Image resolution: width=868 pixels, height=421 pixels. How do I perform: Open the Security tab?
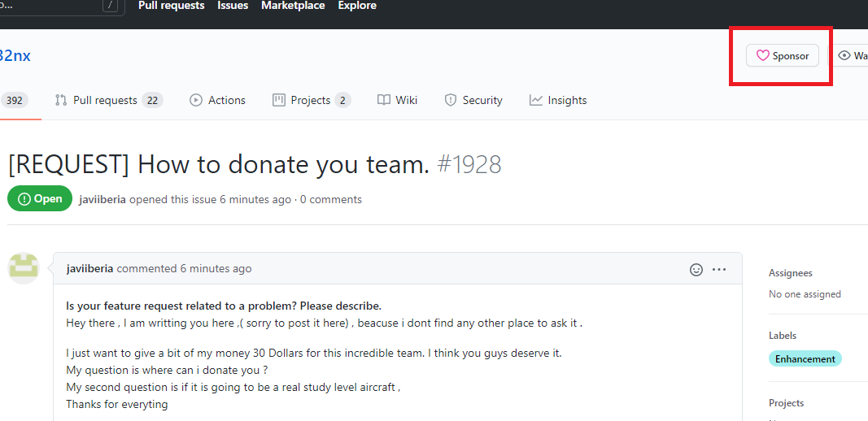473,100
